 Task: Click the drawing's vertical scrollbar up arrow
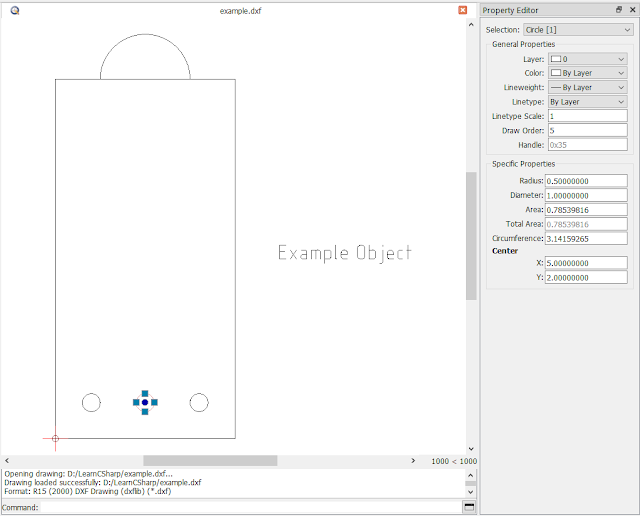(x=471, y=24)
